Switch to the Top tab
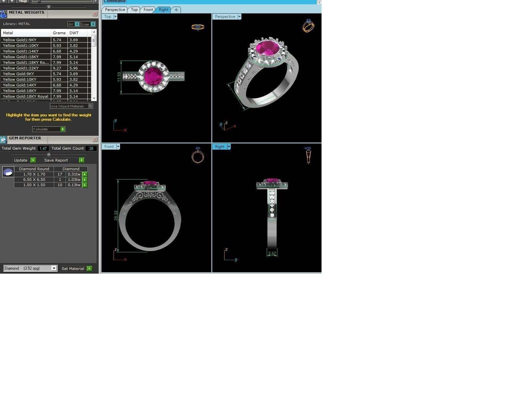532x399 pixels. pos(134,10)
